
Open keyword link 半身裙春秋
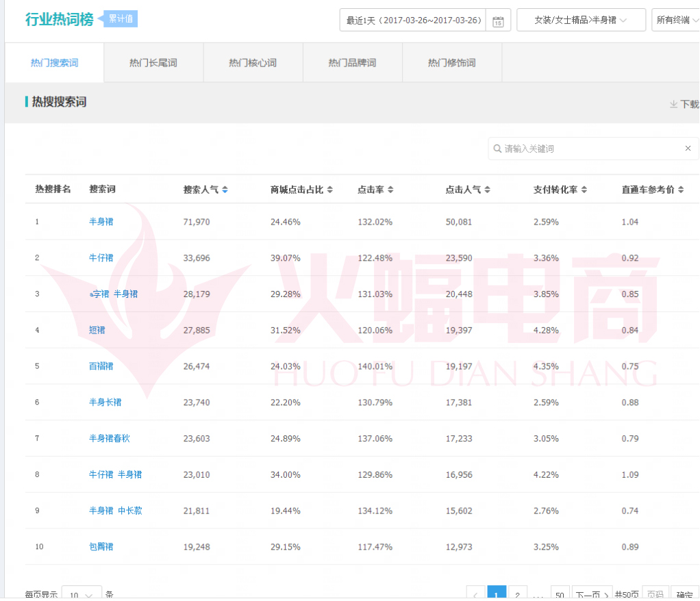[x=110, y=439]
